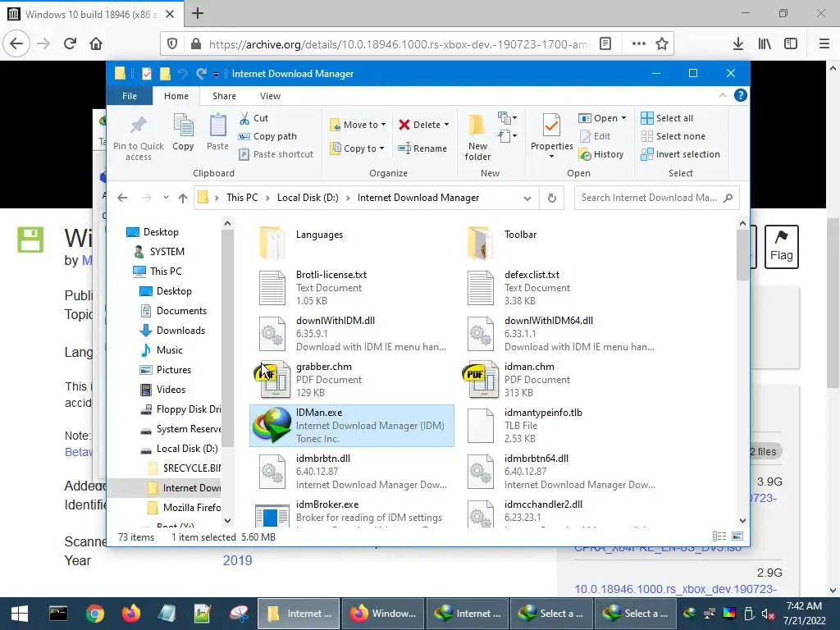
Task: Switch to large thumbnails view icon
Action: coord(737,536)
